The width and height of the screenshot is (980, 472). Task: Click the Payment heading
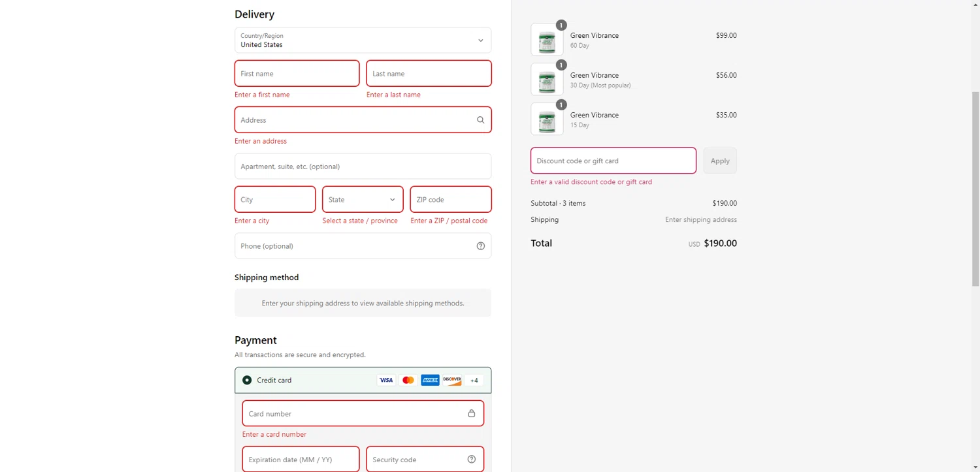(255, 340)
